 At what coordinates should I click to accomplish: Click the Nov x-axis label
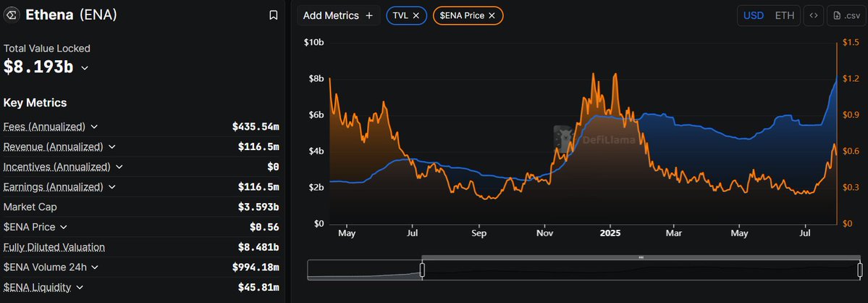click(x=544, y=233)
